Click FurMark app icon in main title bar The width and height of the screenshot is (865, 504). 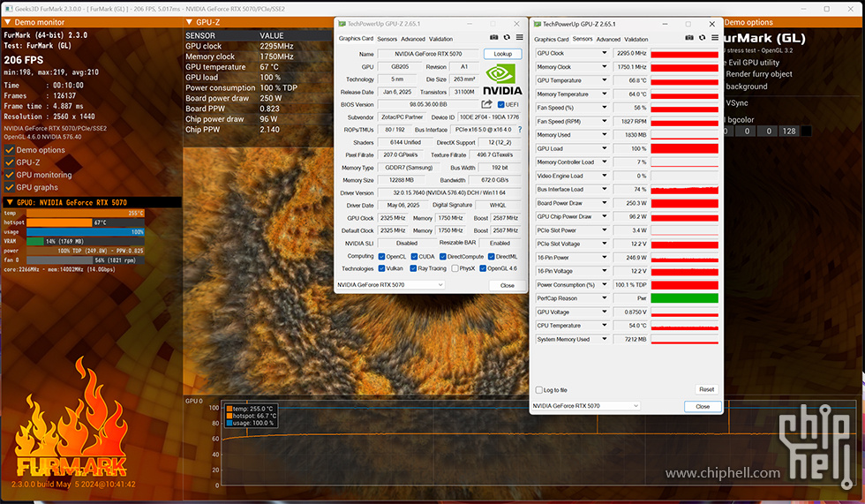click(x=8, y=9)
